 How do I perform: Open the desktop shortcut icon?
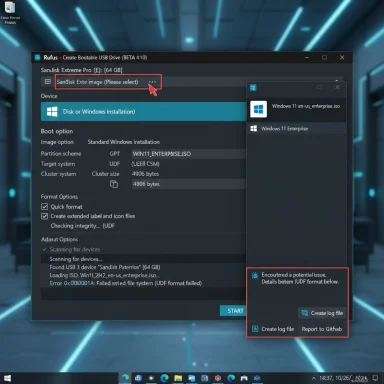click(10, 13)
